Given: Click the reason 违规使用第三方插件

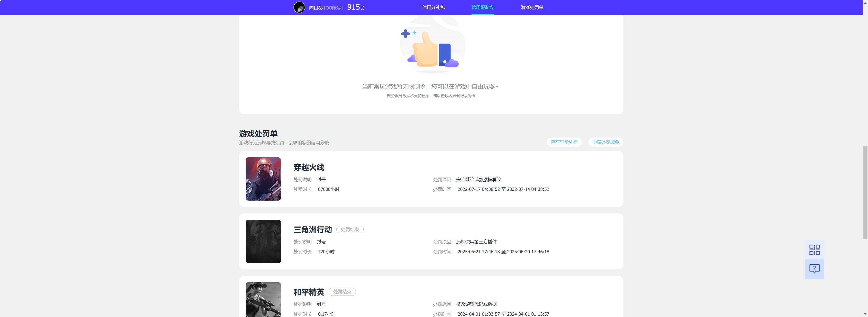Looking at the screenshot, I should pyautogui.click(x=476, y=242).
